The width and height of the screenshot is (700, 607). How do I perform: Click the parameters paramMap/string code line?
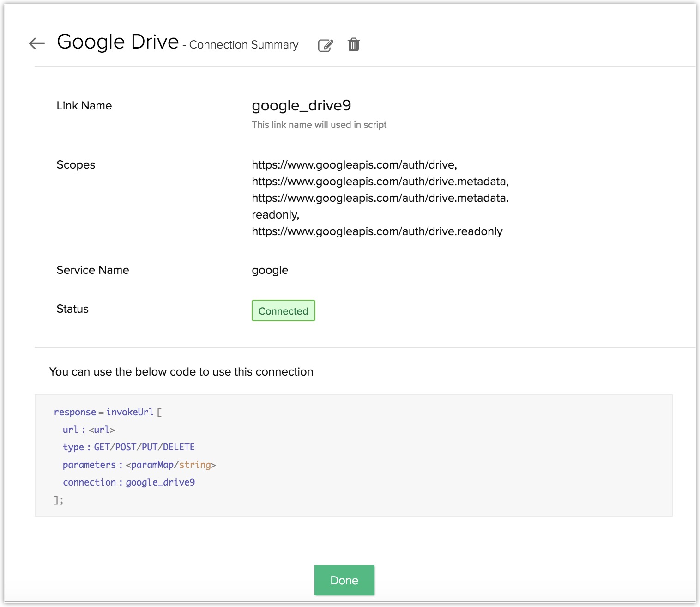click(139, 465)
